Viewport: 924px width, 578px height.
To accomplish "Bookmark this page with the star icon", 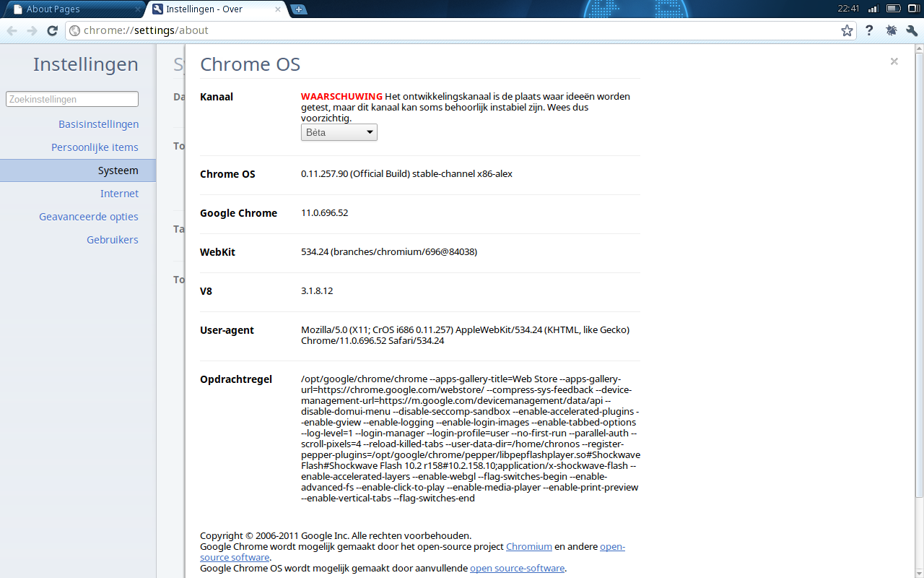I will [x=847, y=30].
